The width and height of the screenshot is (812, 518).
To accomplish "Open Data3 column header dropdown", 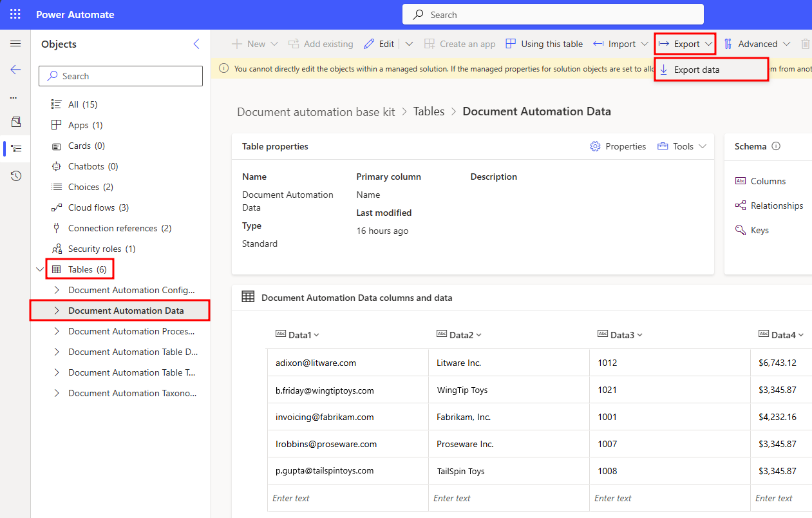I will point(639,335).
